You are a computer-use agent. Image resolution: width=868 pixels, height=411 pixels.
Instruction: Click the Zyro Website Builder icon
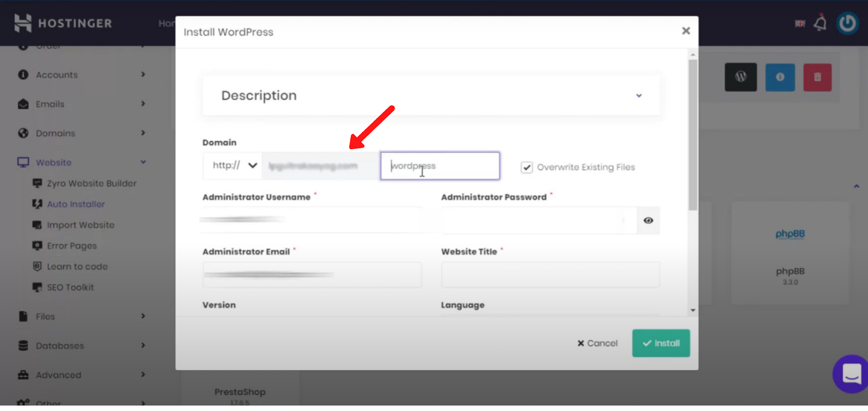tap(37, 184)
